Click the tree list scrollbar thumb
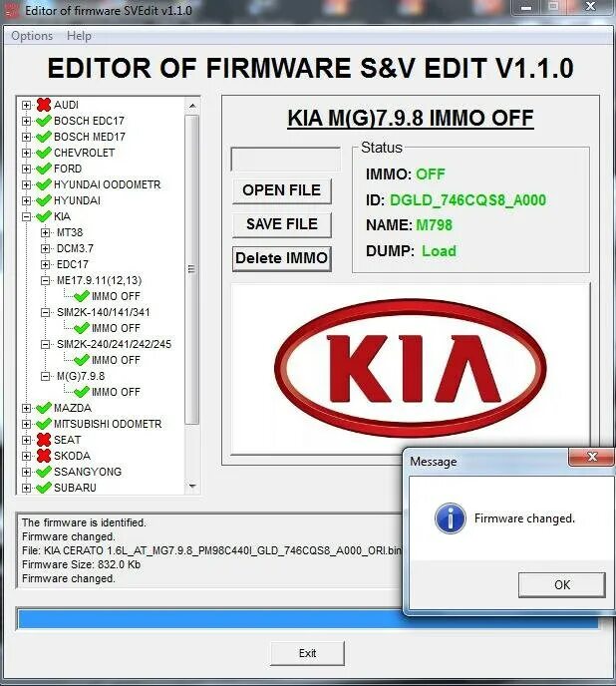The height and width of the screenshot is (686, 616). click(192, 269)
